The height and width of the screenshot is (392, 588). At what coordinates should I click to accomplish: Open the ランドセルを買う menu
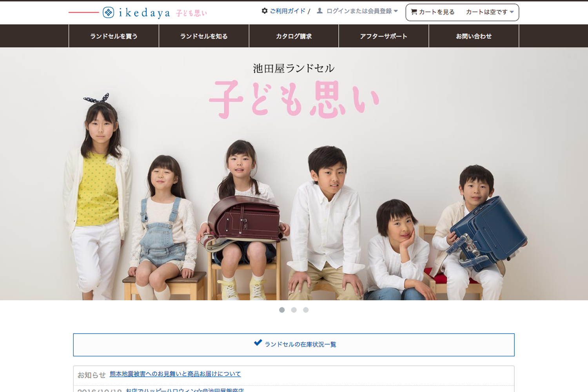point(114,36)
